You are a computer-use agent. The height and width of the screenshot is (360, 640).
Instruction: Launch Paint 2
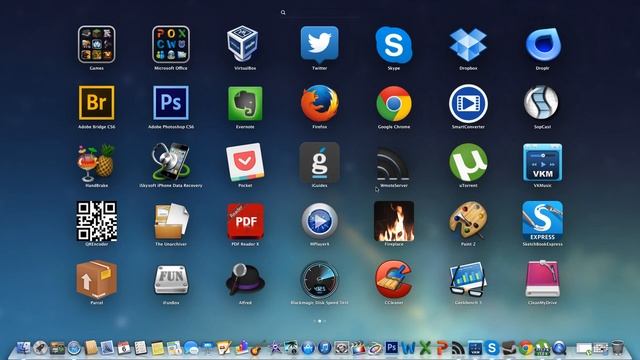point(468,221)
